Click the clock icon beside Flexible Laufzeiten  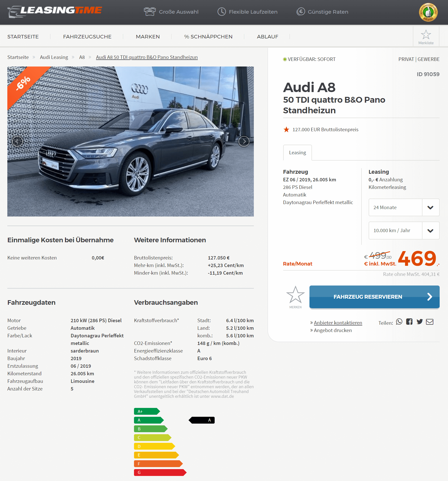222,12
